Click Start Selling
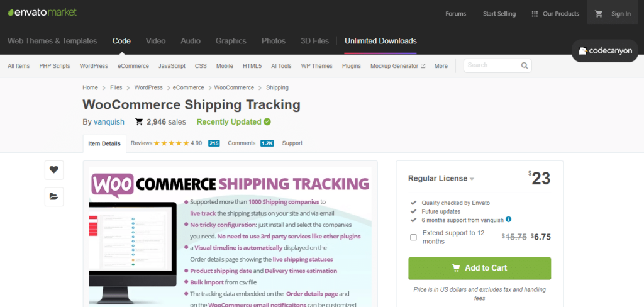This screenshot has height=307, width=644. tap(499, 14)
